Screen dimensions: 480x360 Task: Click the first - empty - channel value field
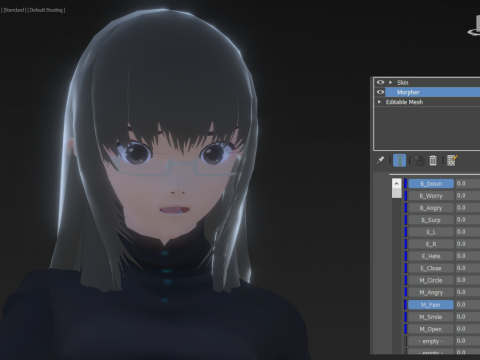468,341
